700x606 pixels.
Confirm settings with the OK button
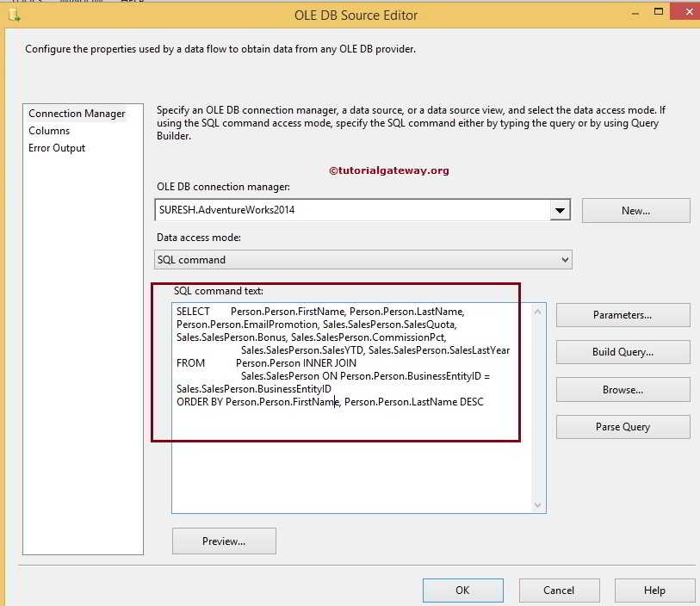(x=462, y=590)
